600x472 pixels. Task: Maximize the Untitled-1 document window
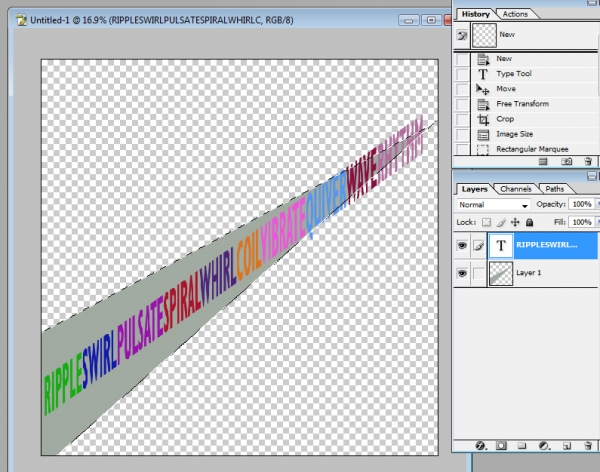point(431,20)
